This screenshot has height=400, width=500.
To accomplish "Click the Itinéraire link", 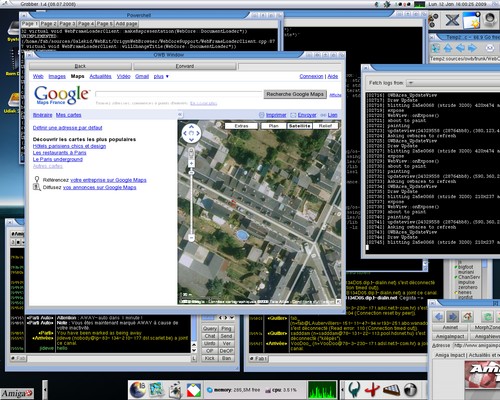I will coord(43,115).
